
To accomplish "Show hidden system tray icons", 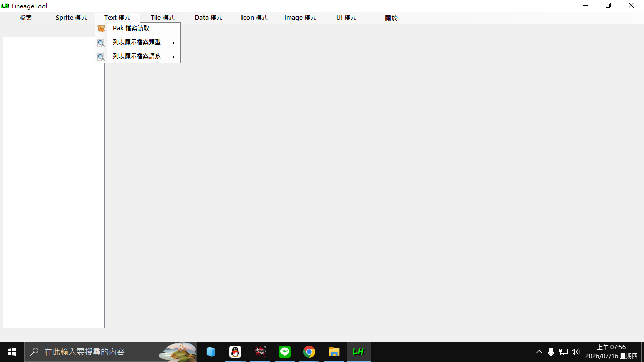I will pyautogui.click(x=539, y=352).
